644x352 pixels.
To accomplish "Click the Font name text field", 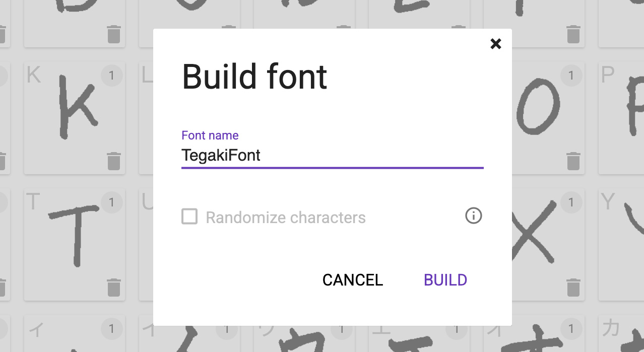I will pos(332,155).
